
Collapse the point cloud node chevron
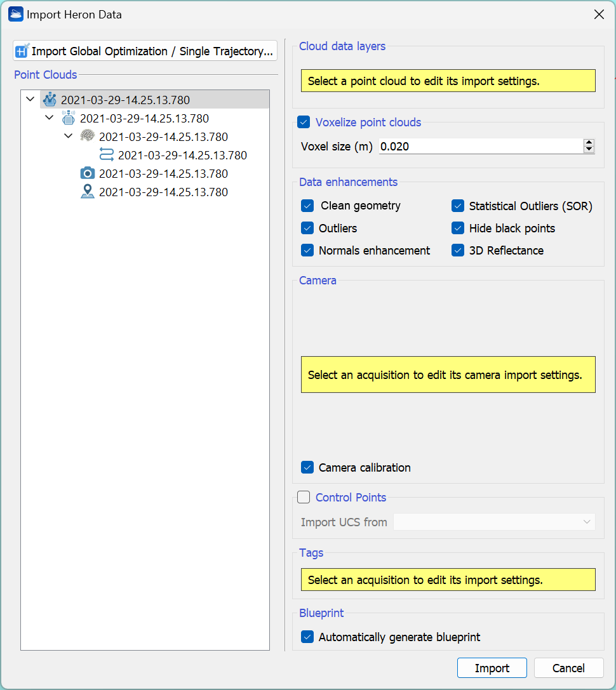69,136
